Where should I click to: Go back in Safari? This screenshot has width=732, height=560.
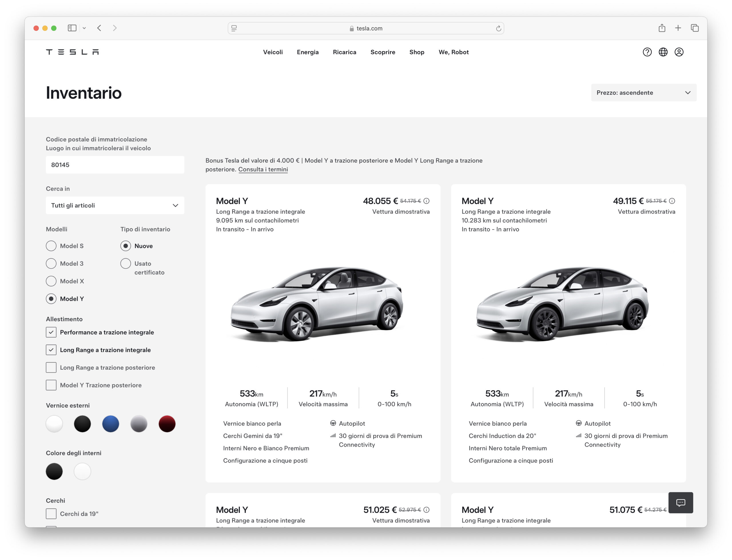99,28
